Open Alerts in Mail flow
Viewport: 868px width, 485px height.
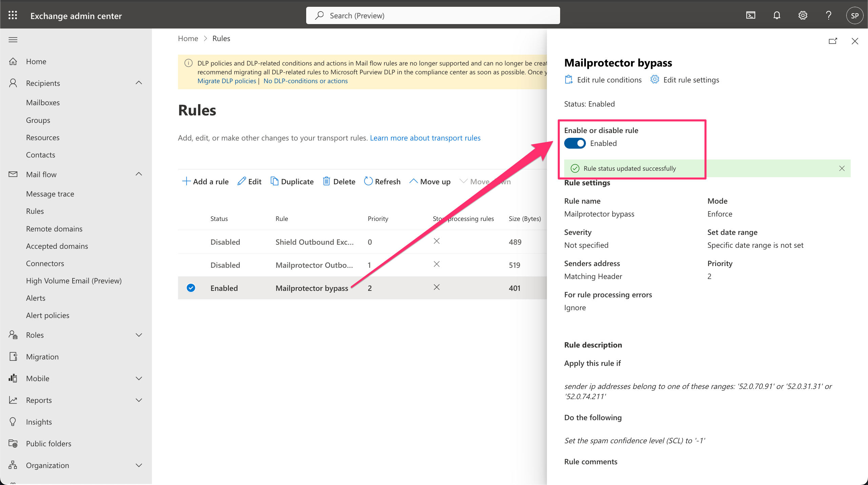tap(36, 298)
